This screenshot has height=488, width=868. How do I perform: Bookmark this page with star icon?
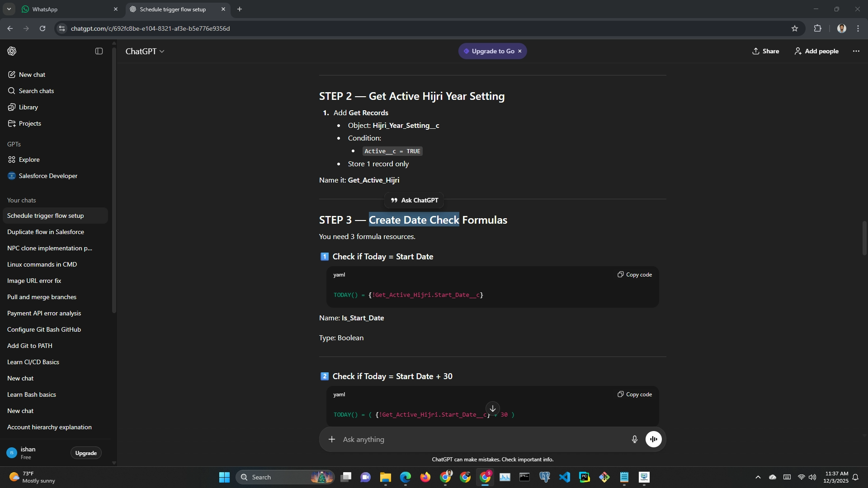(x=795, y=28)
